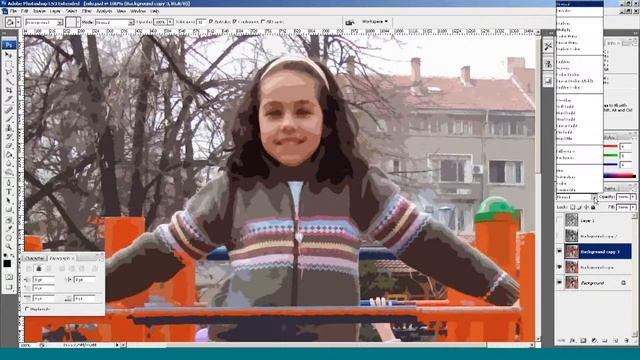Screen dimensions: 640x360
Task: Hide the bottom Background layer
Action: tap(559, 282)
